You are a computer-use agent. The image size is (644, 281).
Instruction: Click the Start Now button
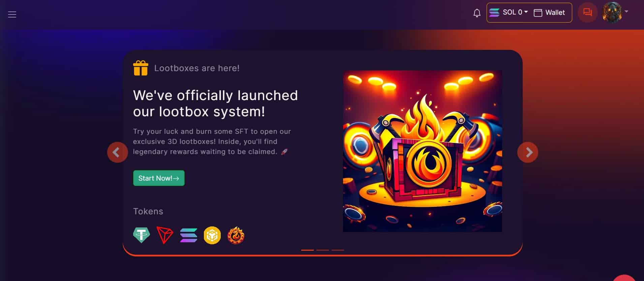159,178
